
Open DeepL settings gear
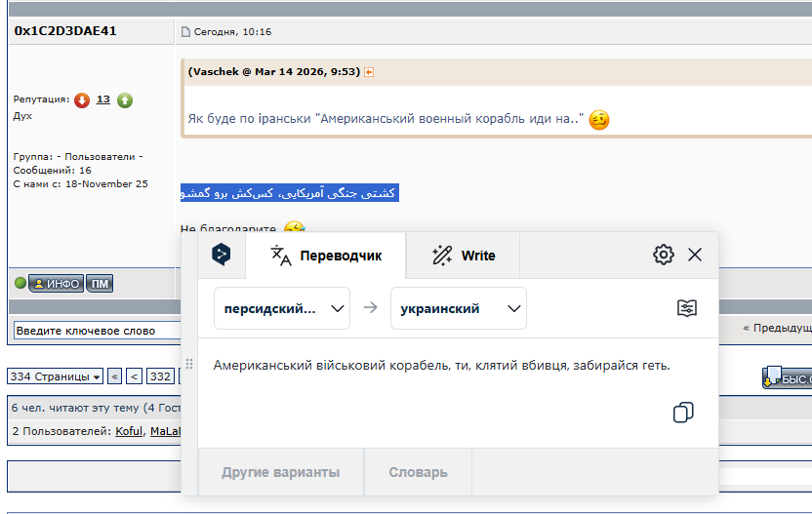664,256
